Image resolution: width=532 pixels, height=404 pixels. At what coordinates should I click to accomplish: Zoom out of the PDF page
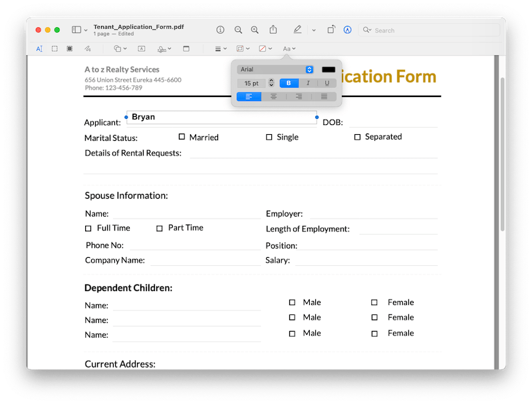click(238, 30)
